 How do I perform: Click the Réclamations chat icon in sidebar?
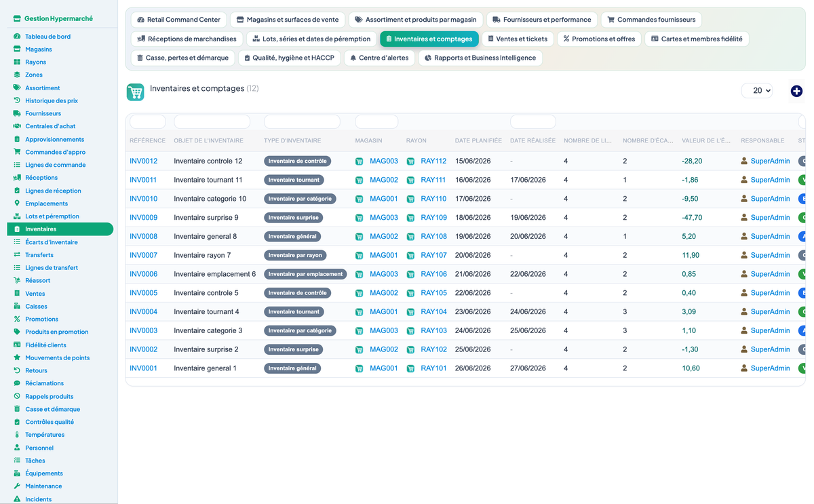point(17,383)
